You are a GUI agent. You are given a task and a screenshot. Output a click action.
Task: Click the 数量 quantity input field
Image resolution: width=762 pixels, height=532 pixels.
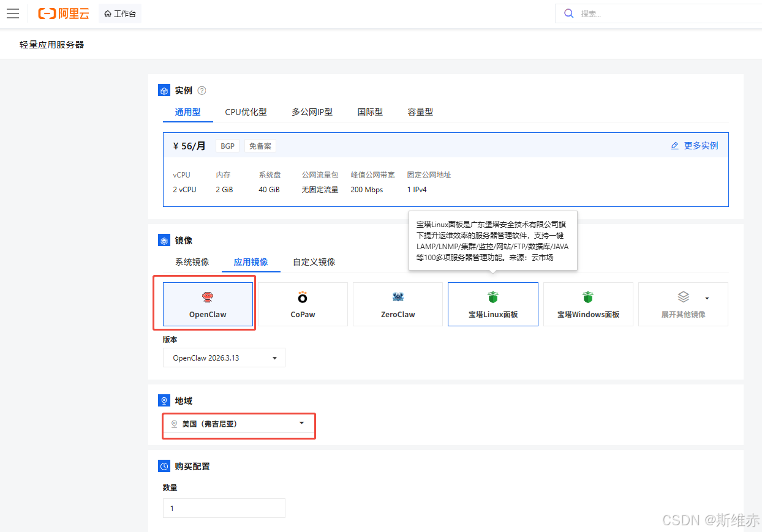pyautogui.click(x=224, y=508)
